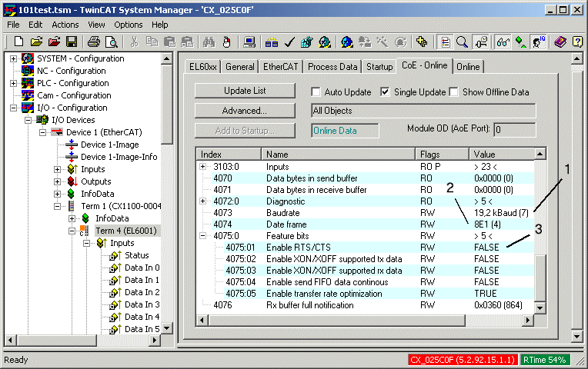588x369 pixels.
Task: Check Show Offline Data
Action: 454,91
